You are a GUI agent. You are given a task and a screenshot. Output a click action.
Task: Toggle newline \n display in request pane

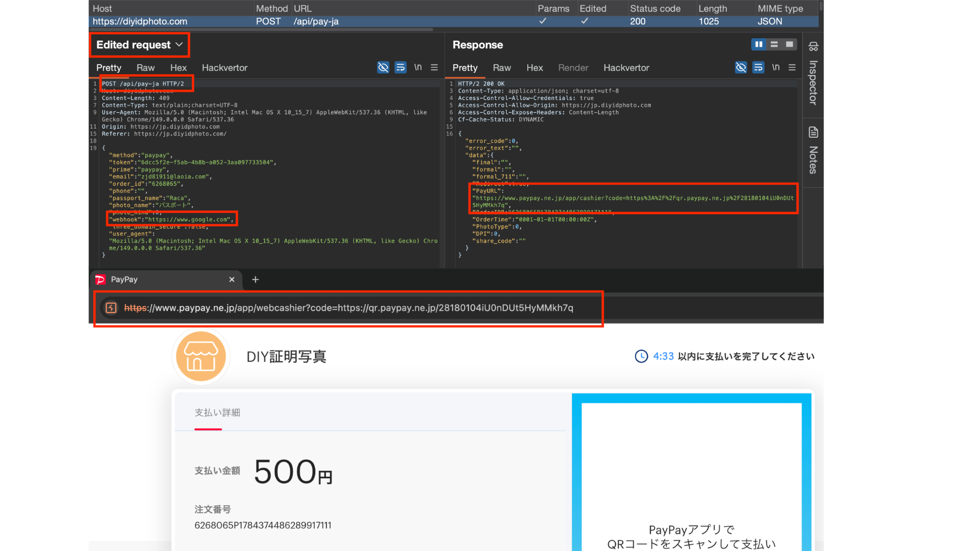[418, 67]
